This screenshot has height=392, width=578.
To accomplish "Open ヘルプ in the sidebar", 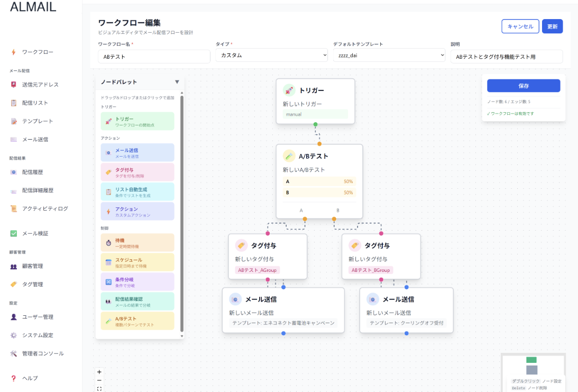I will coord(30,378).
